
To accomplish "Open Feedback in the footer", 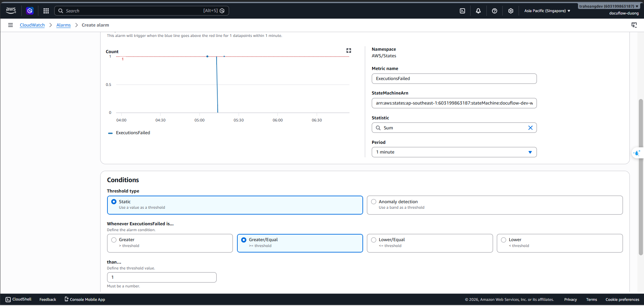I will click(48, 299).
